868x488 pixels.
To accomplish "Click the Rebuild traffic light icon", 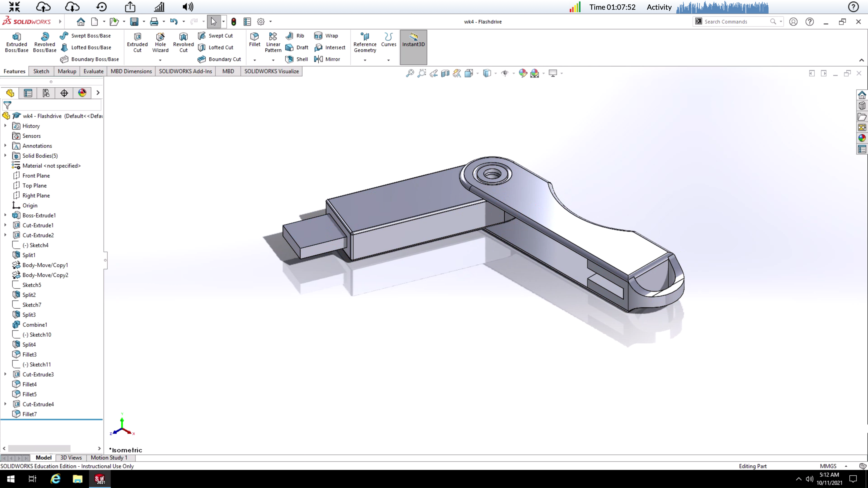I will pyautogui.click(x=234, y=22).
